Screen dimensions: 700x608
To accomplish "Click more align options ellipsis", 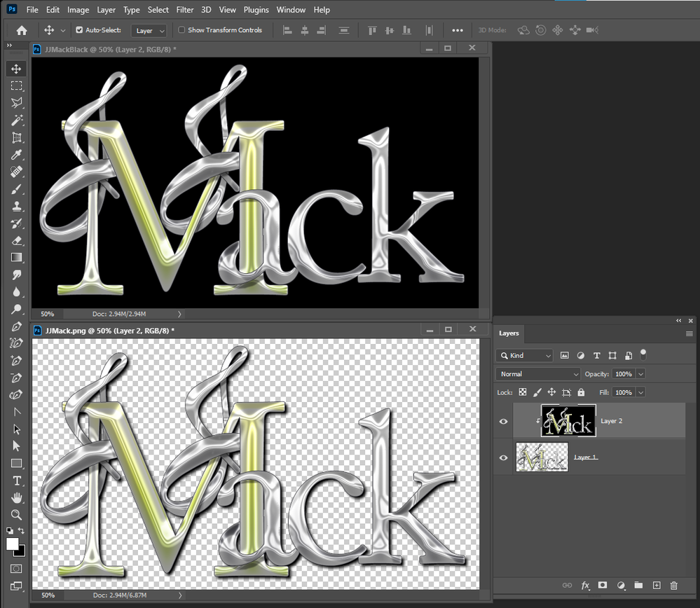I will (457, 30).
